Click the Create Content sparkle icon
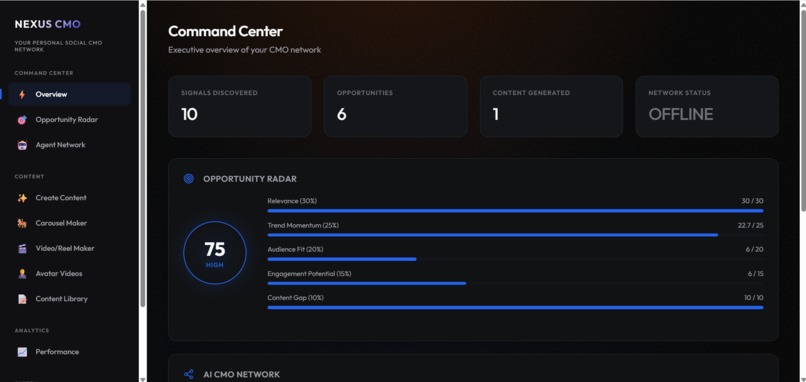 click(22, 198)
